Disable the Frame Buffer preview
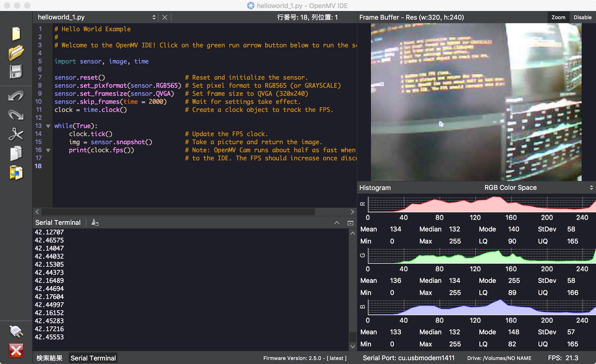Screen dimensions: 596x364 coord(582,17)
